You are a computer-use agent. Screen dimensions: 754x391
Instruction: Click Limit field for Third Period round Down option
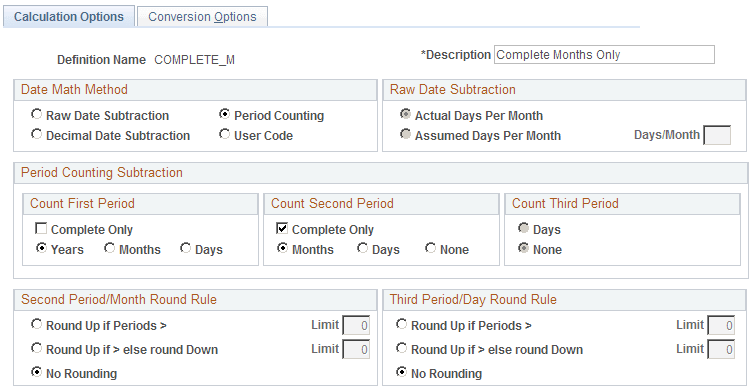(721, 350)
